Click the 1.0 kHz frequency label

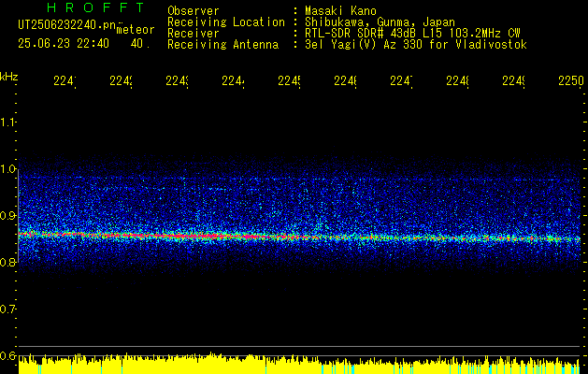pos(7,169)
